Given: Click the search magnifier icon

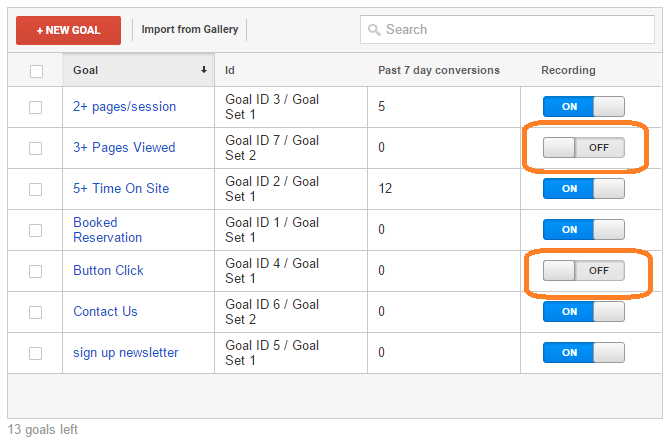Looking at the screenshot, I should [374, 30].
